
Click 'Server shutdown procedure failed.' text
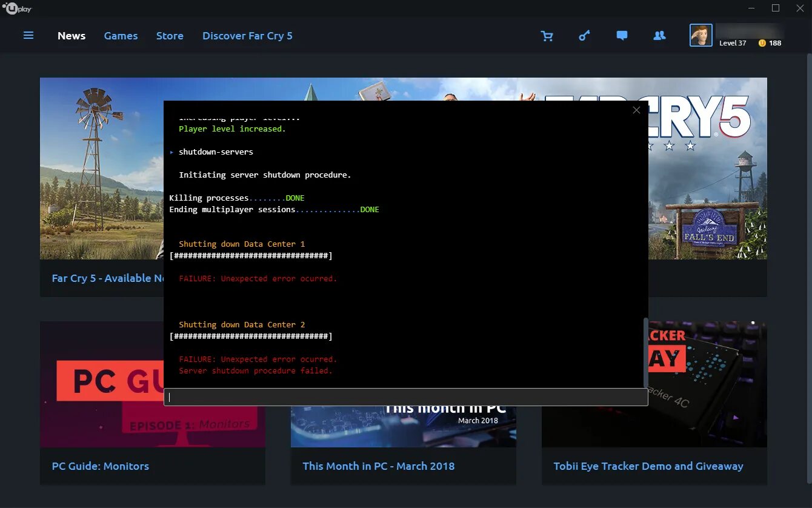pos(256,371)
